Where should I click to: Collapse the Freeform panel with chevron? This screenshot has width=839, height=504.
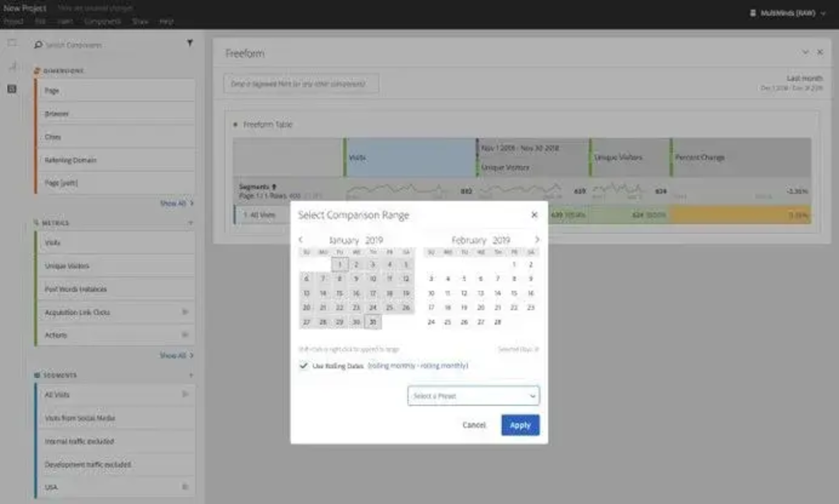click(x=805, y=52)
